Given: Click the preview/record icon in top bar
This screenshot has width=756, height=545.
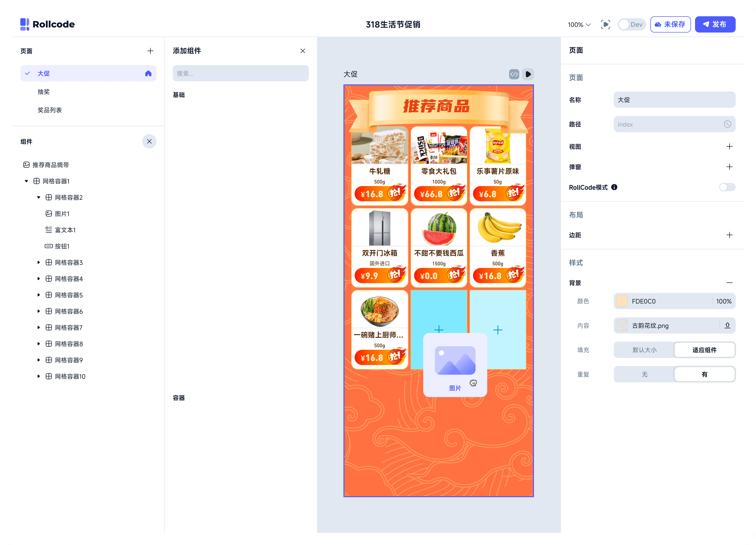Looking at the screenshot, I should 605,24.
